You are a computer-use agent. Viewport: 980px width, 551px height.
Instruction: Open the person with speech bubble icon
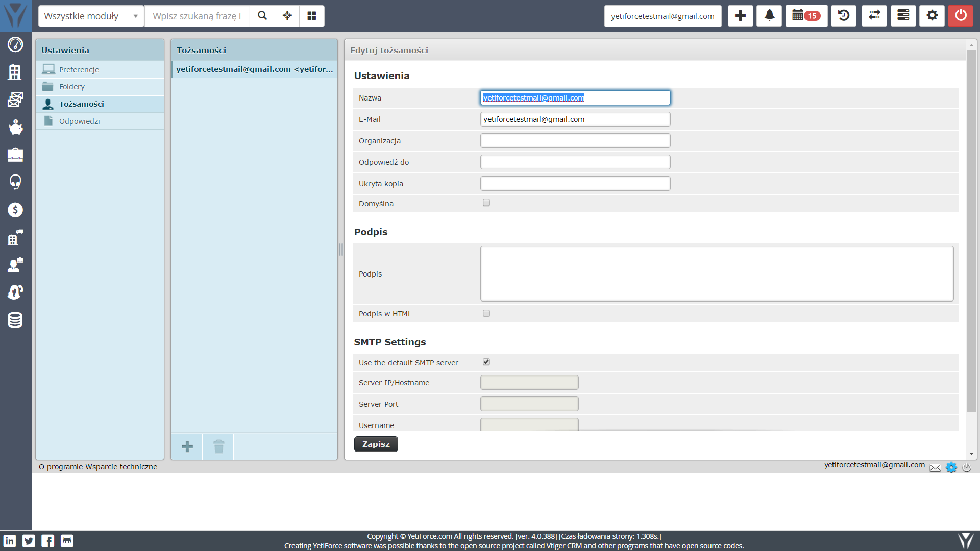pyautogui.click(x=15, y=265)
